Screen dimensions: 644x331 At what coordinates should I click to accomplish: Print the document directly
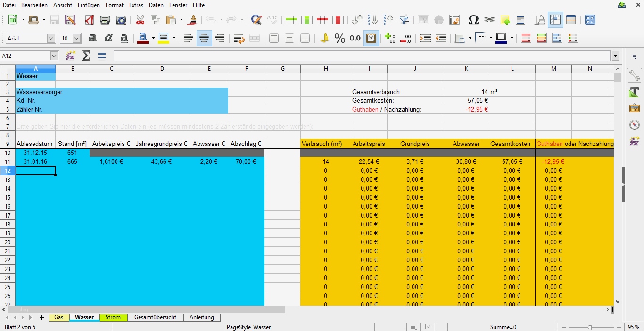[105, 20]
